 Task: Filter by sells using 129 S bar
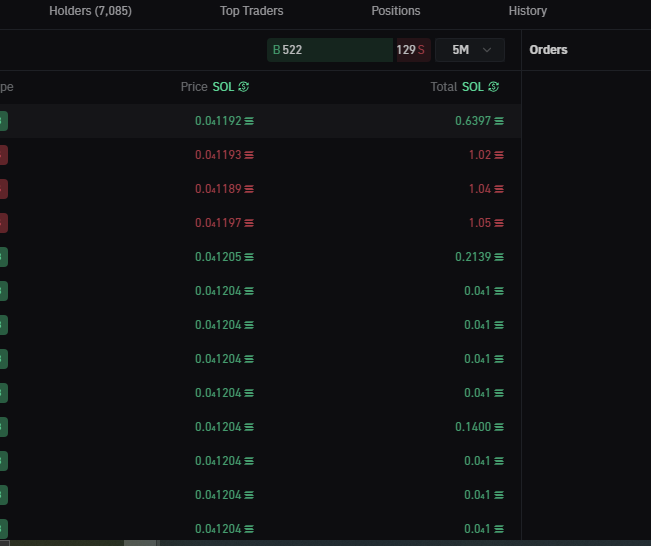414,50
